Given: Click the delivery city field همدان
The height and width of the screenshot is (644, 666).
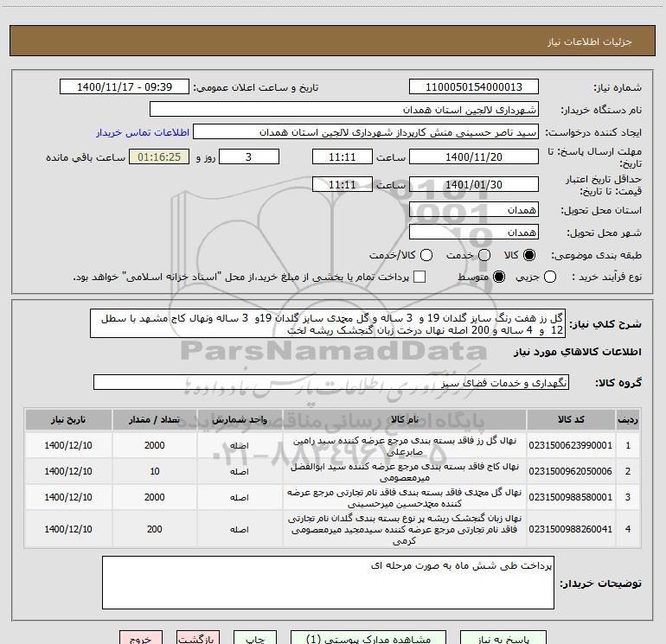Looking at the screenshot, I should pyautogui.click(x=474, y=233).
